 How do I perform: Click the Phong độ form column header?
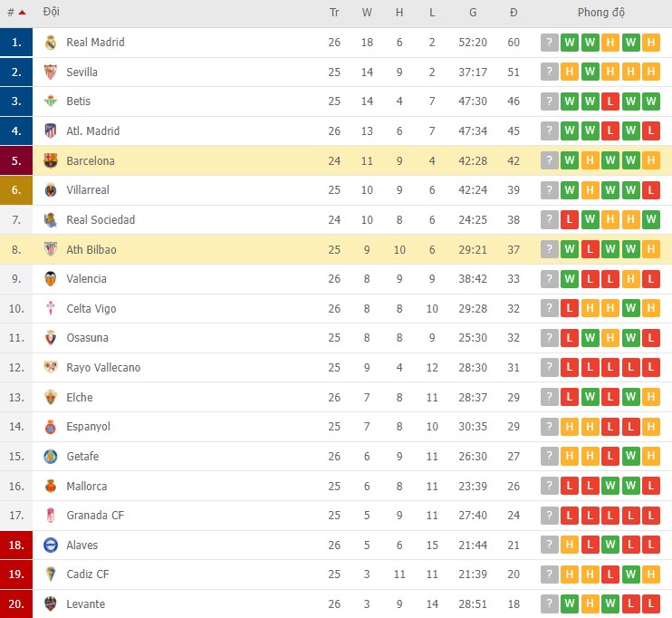point(600,13)
